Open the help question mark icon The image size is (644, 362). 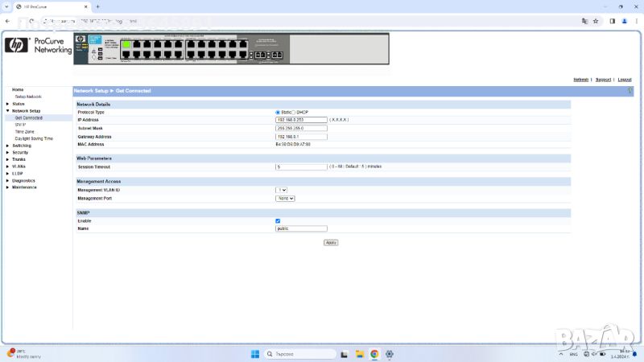pos(630,91)
